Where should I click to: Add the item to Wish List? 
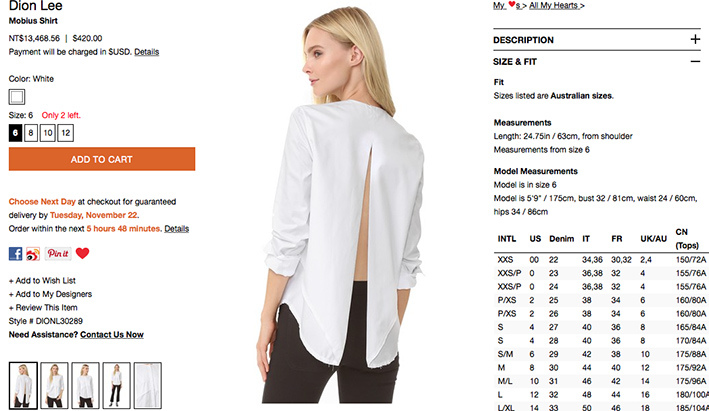[x=42, y=281]
